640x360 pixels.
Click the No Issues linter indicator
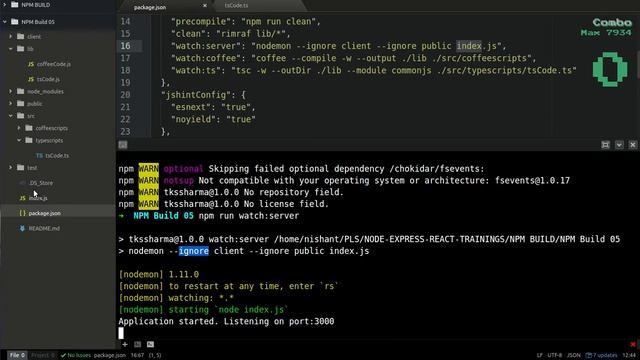76,355
